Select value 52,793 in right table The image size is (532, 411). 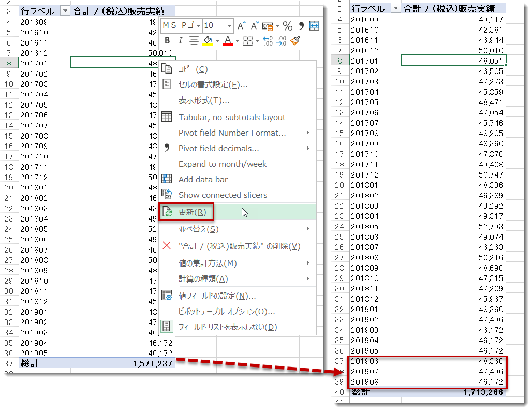pyautogui.click(x=454, y=226)
